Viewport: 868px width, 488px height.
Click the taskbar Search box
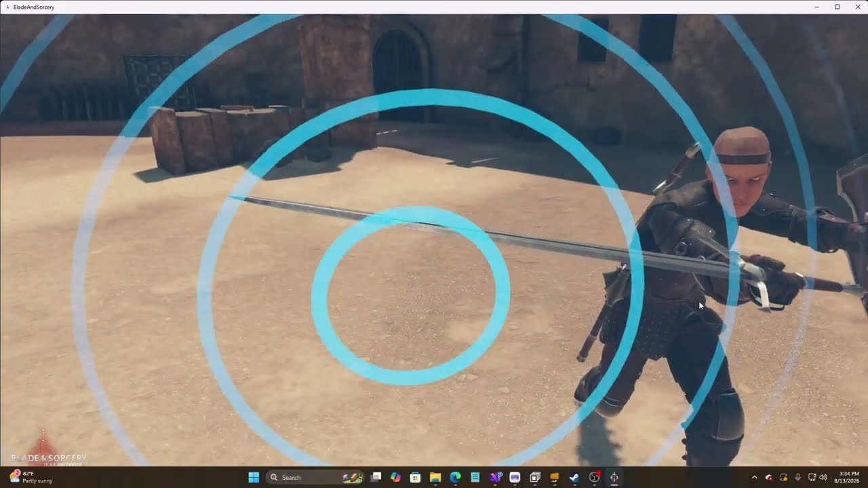click(x=315, y=477)
